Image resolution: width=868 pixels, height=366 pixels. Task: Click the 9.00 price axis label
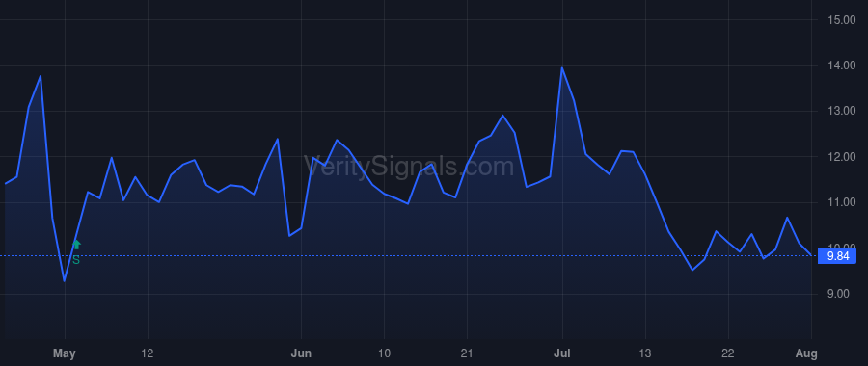[837, 294]
